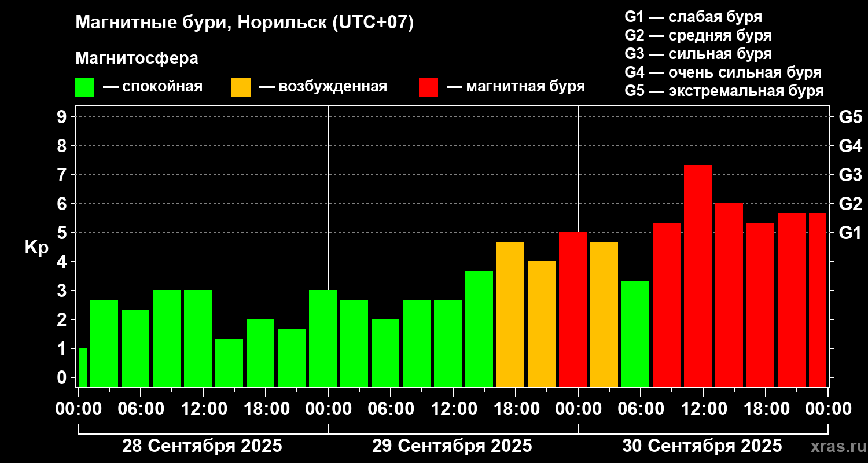Click the narrow green Kp 1 bar at chart start
This screenshot has width=868, height=463.
point(83,368)
